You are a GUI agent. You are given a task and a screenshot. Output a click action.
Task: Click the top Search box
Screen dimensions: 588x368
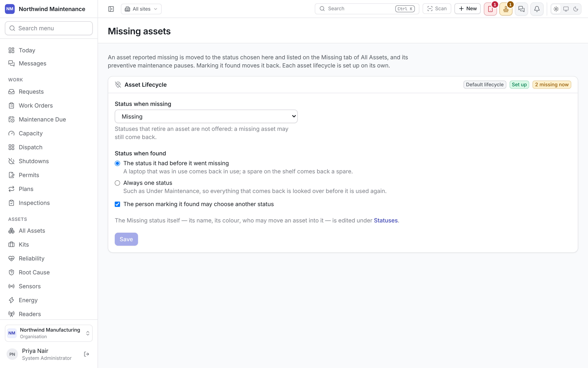pyautogui.click(x=367, y=9)
